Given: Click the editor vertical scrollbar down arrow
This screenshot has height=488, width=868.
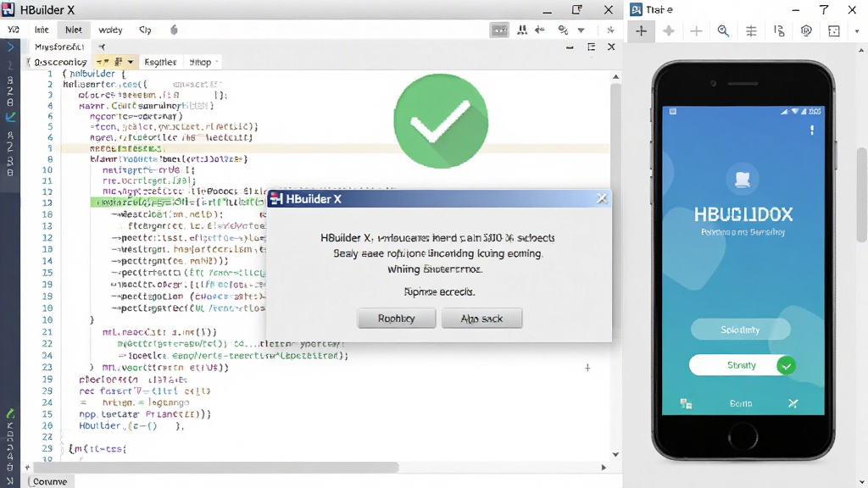Looking at the screenshot, I should coord(615,454).
